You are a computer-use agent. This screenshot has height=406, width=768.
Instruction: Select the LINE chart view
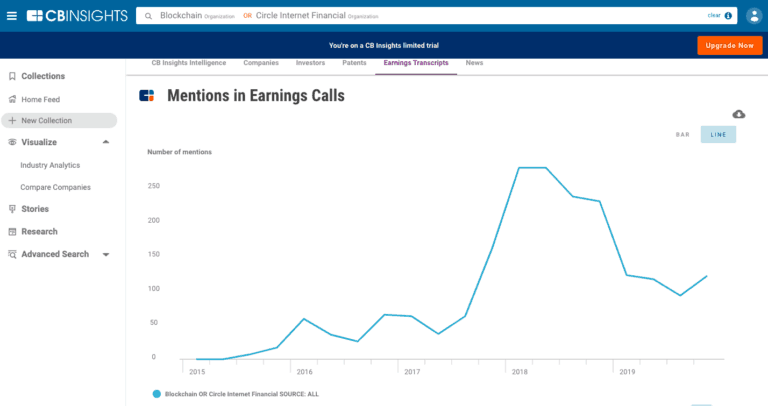coord(718,134)
